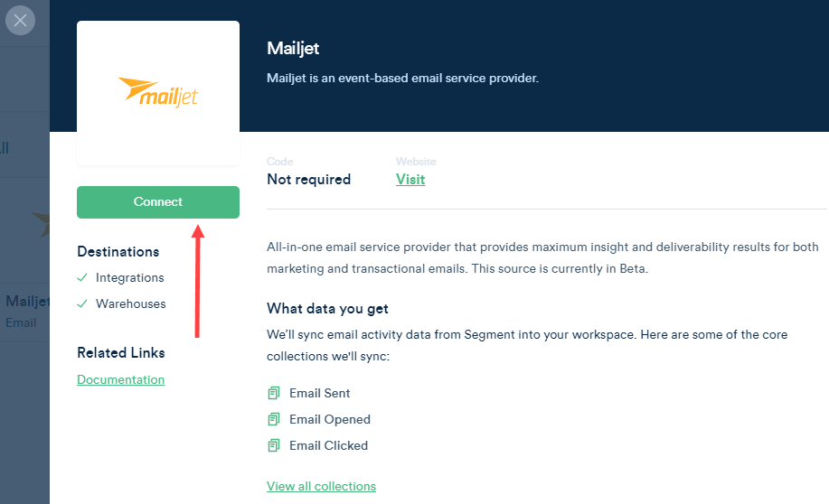Open the Documentation link
Screen dimensions: 829x504
tap(120, 379)
